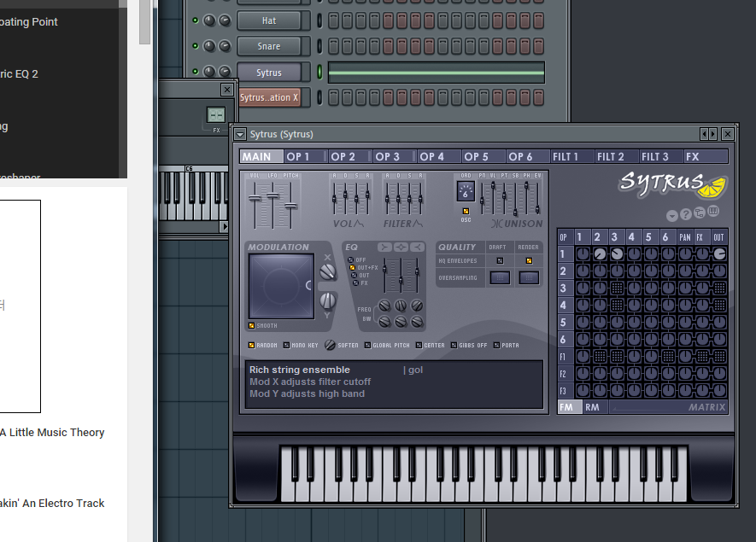The width and height of the screenshot is (756, 542).
Task: Switch to the MAIN tab in Sytrus
Action: [261, 156]
